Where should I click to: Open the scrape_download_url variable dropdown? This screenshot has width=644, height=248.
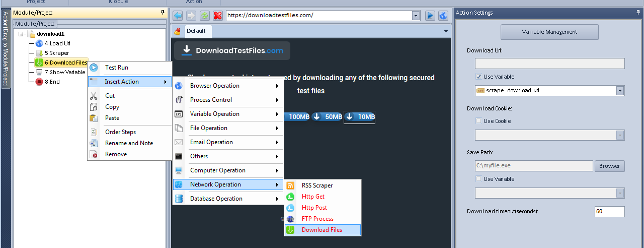pos(620,91)
